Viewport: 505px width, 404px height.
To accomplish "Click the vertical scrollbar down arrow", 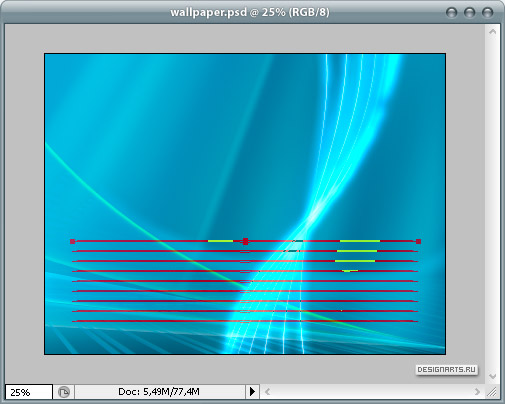I will [x=492, y=376].
